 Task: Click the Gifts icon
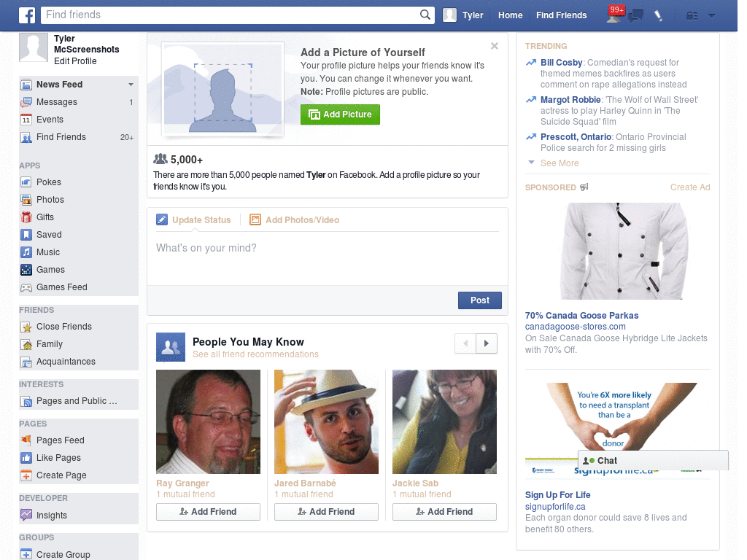click(x=26, y=217)
